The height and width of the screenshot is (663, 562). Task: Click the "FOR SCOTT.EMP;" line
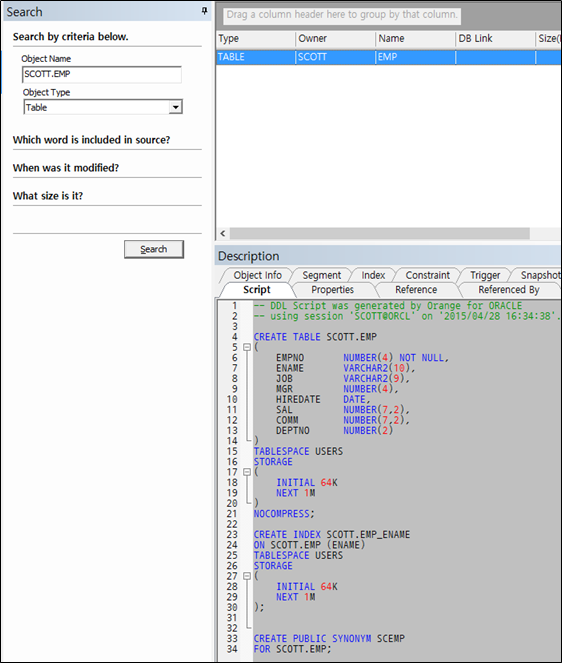pos(293,649)
